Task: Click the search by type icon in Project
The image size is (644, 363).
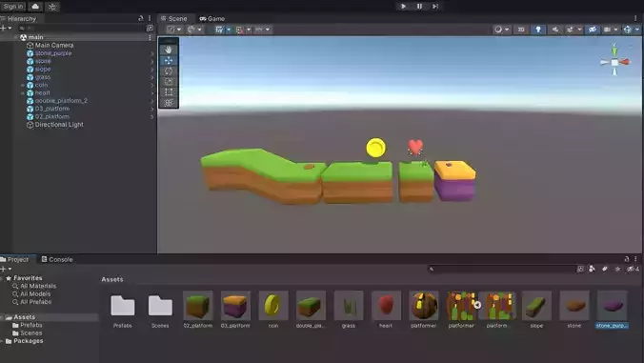Action: (x=592, y=269)
